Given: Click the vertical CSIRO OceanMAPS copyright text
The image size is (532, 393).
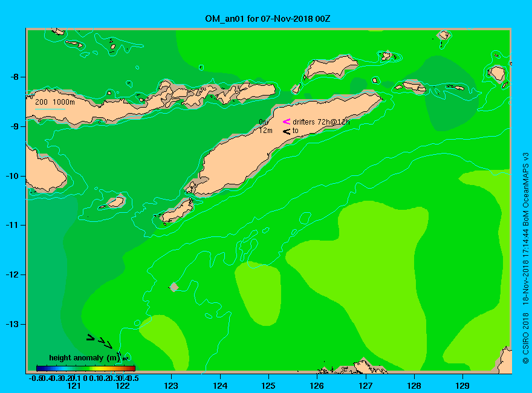Looking at the screenshot, I should coord(525,258).
